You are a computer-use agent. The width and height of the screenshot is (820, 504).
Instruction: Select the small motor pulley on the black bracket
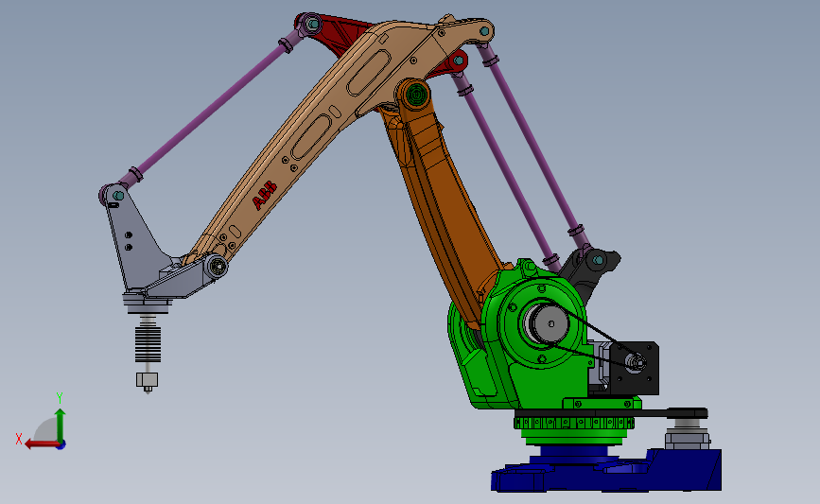pyautogui.click(x=637, y=361)
